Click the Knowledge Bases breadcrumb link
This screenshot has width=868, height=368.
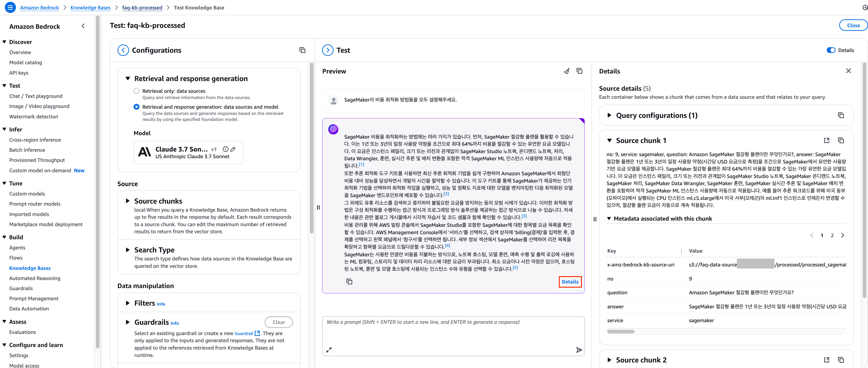pos(90,7)
